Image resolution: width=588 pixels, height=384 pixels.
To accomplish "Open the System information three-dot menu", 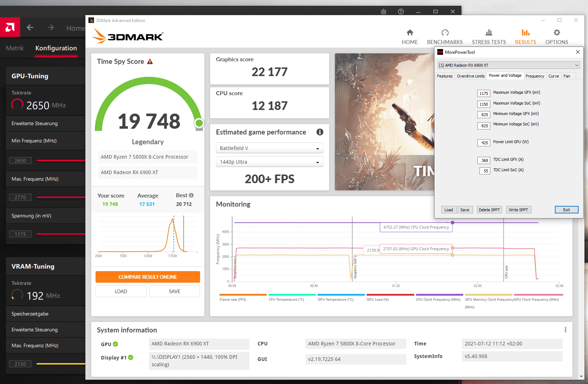I will pyautogui.click(x=565, y=330).
